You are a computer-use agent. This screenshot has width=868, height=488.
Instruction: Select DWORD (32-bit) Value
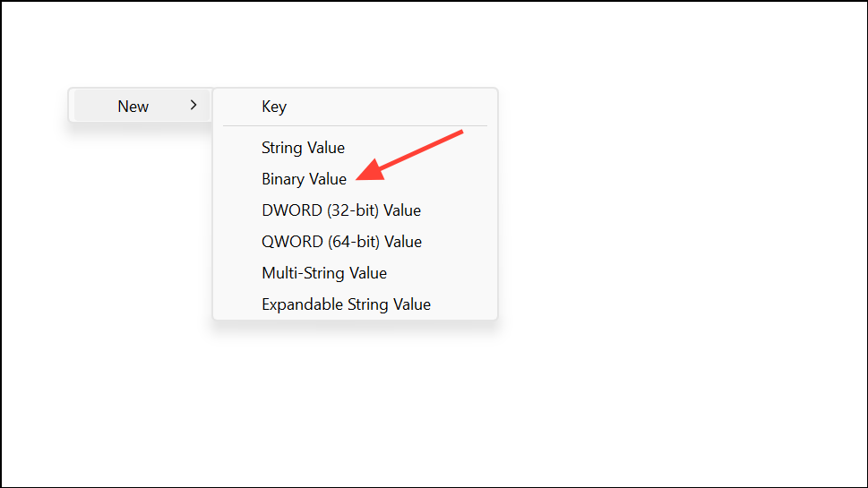(x=340, y=210)
